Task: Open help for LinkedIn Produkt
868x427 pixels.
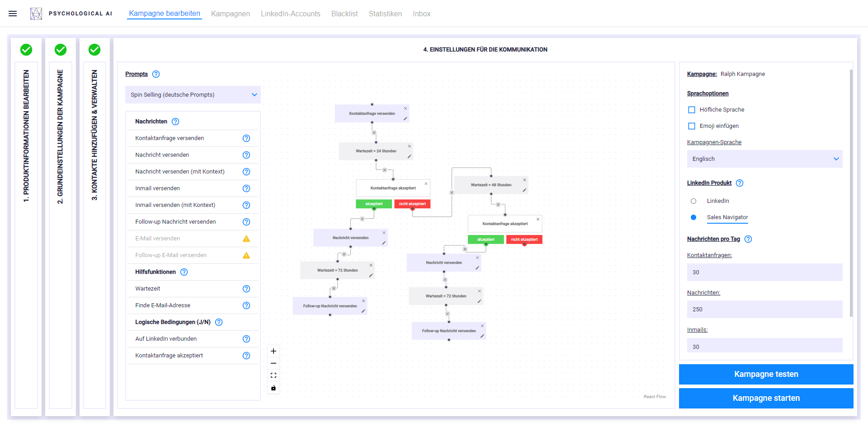Action: 740,183
